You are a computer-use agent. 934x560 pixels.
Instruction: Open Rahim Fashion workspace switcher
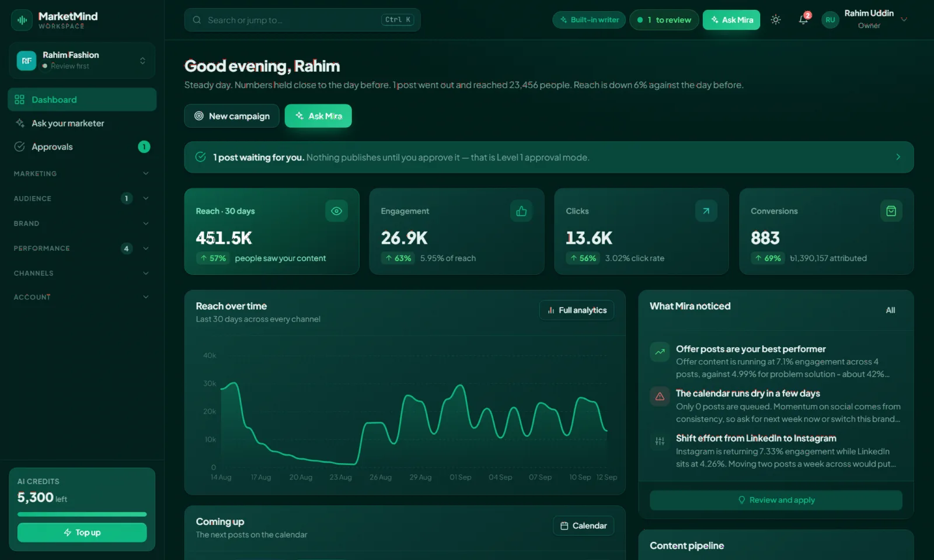pyautogui.click(x=82, y=61)
